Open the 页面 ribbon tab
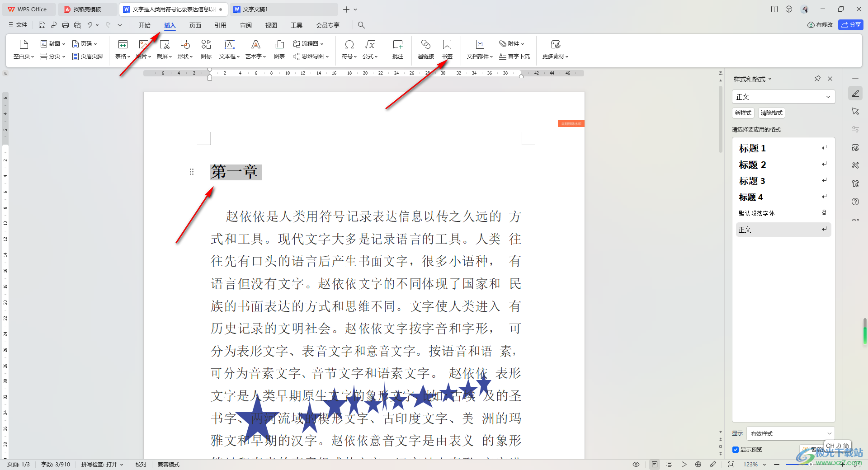 pyautogui.click(x=195, y=25)
